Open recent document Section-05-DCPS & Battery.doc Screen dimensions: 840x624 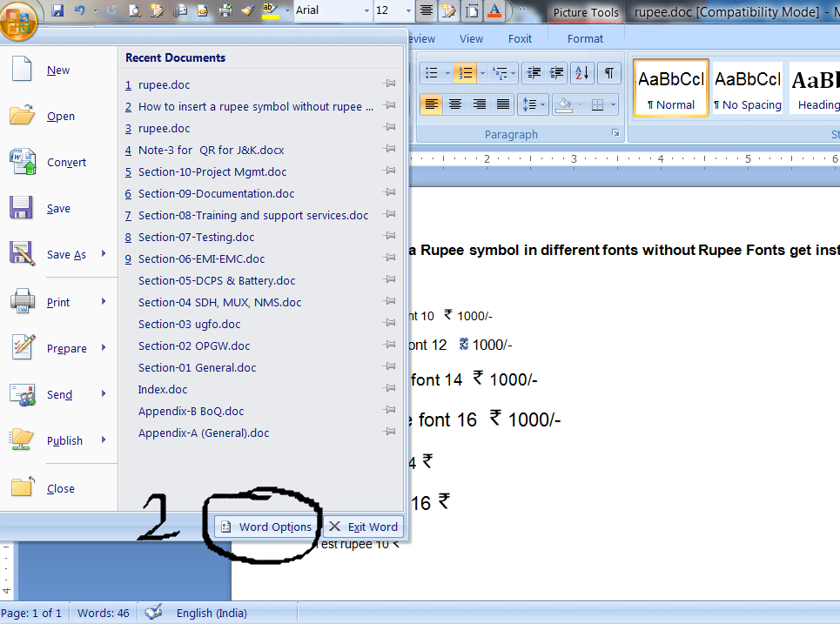tap(217, 280)
